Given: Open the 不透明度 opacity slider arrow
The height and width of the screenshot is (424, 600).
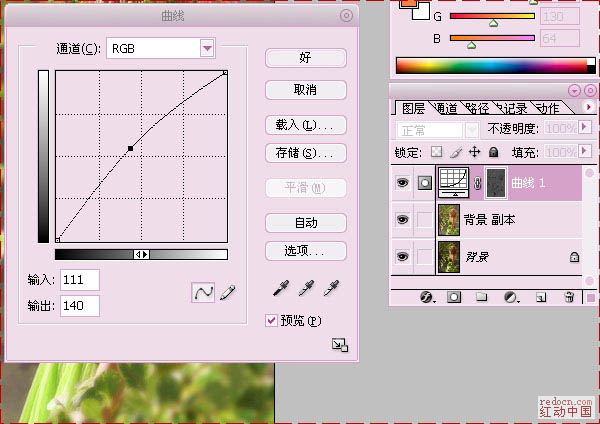Looking at the screenshot, I should [585, 127].
